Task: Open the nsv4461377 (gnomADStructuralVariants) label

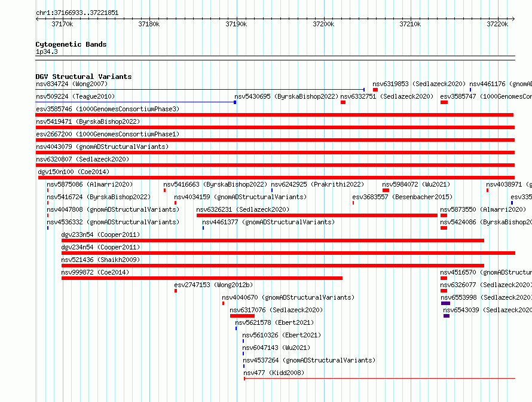Action: [268, 222]
